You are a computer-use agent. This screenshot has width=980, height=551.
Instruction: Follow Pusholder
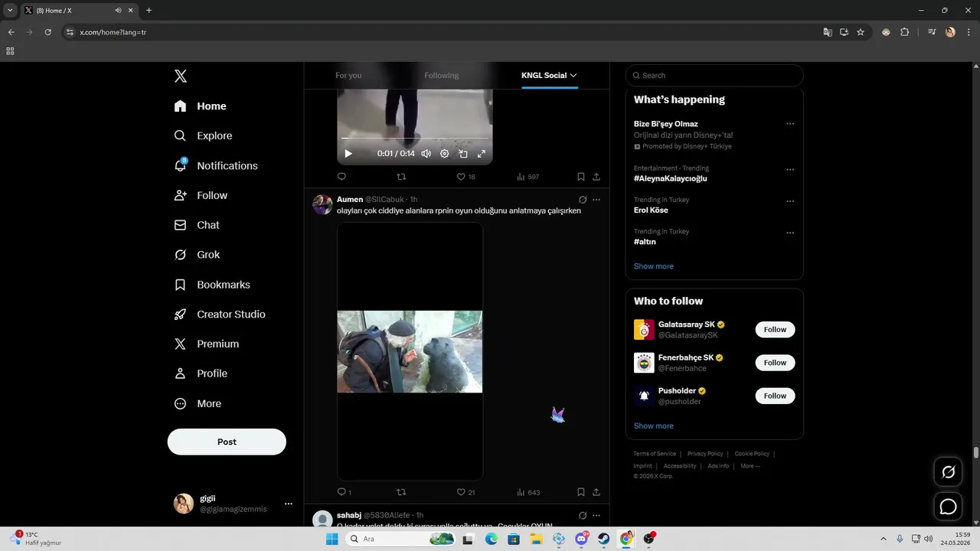coord(775,396)
